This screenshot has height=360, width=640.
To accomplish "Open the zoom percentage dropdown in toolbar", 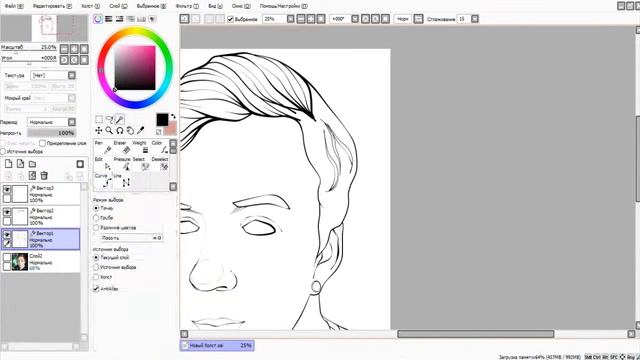I will click(x=291, y=19).
